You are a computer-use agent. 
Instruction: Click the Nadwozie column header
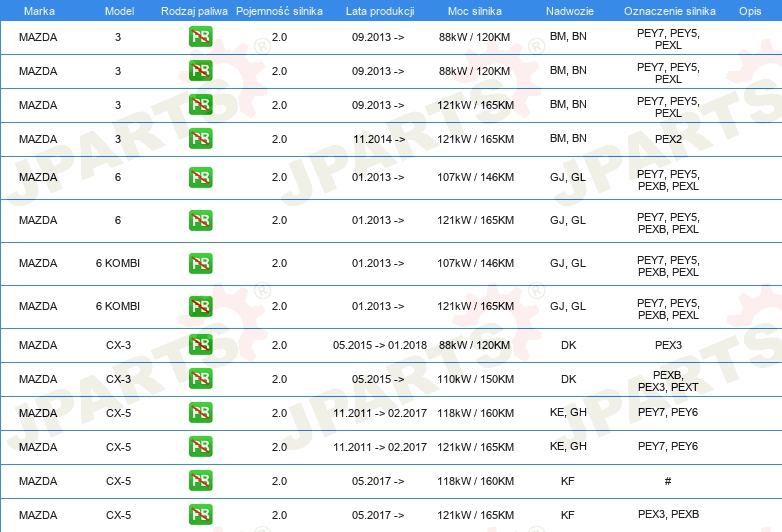(x=570, y=11)
